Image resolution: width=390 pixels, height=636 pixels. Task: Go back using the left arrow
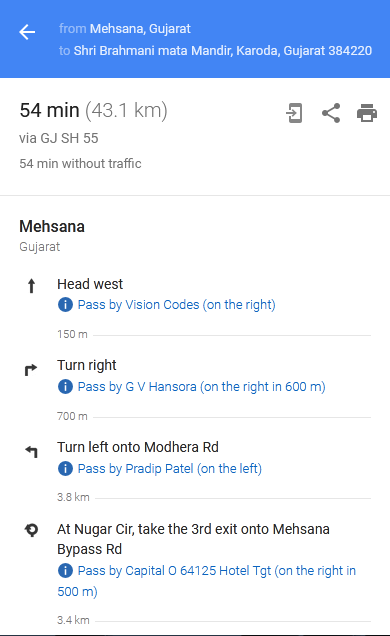(27, 32)
